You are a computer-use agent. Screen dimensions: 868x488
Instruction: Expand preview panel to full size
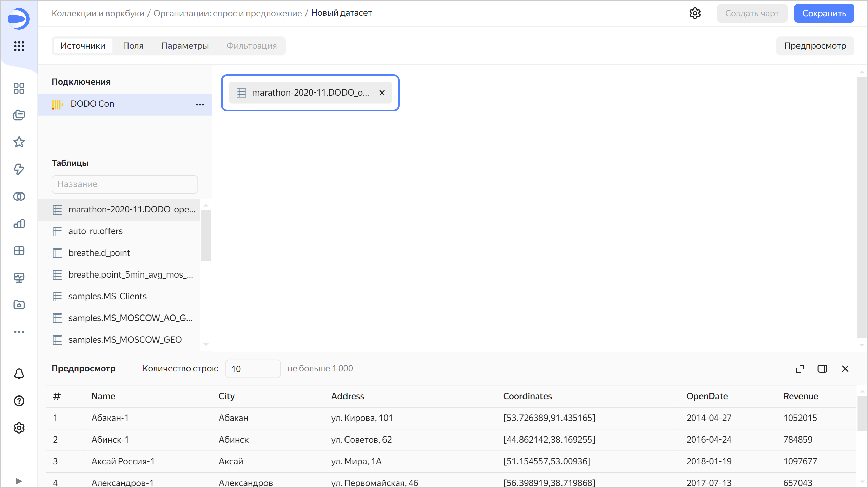click(800, 369)
